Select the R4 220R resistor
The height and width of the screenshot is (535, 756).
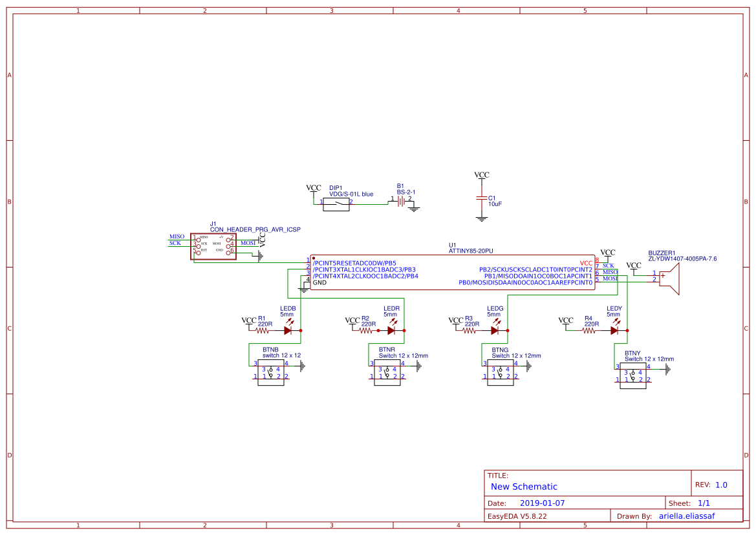coord(589,331)
